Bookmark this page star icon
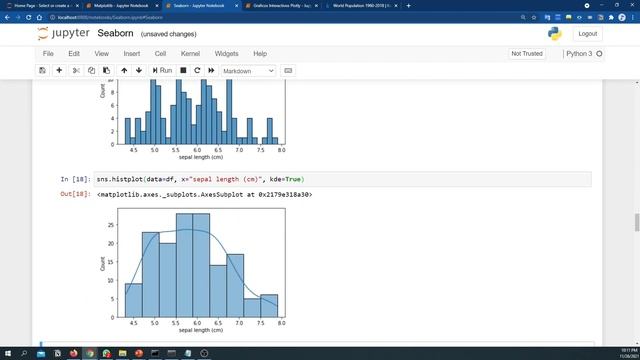Image resolution: width=640 pixels, height=360 pixels. (534, 18)
